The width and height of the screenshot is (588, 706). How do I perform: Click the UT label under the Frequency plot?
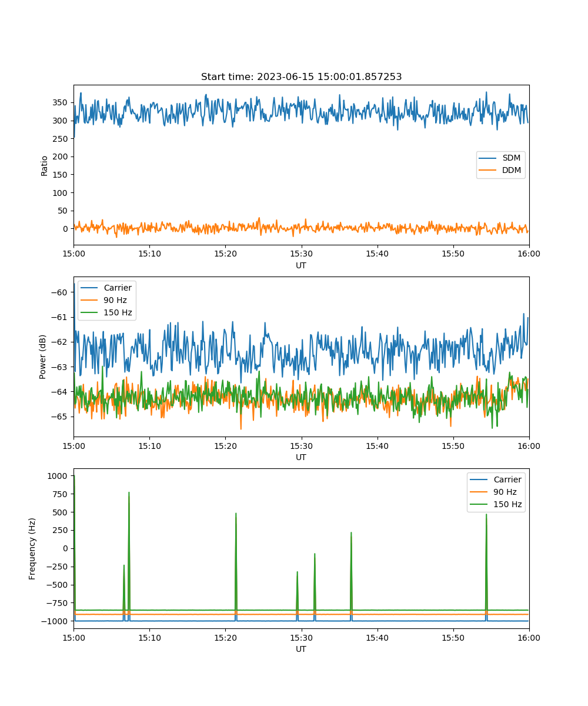pyautogui.click(x=301, y=649)
